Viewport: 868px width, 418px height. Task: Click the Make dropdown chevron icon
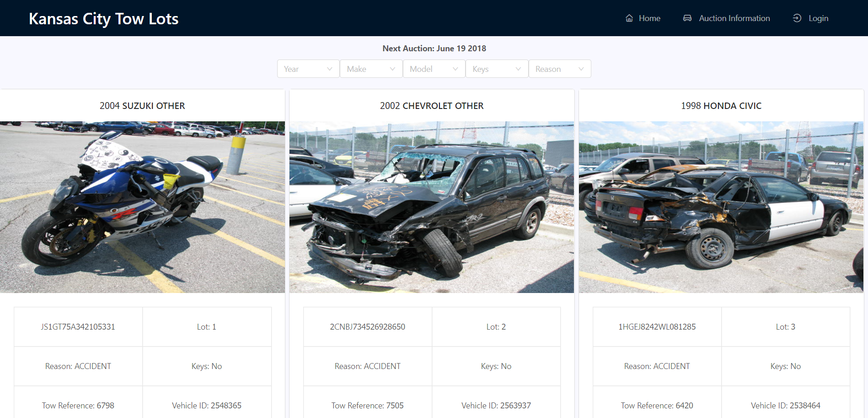point(392,69)
